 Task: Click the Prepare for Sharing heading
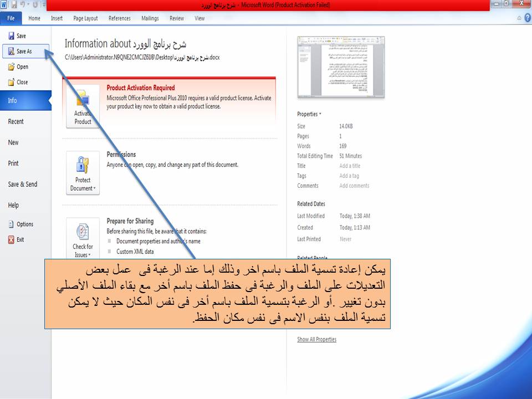pos(130,221)
